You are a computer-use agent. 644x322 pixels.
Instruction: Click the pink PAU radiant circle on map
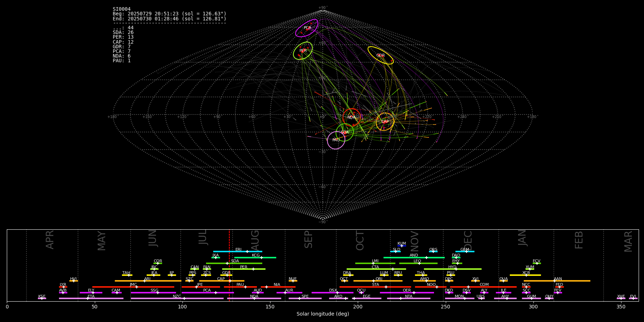point(336,140)
